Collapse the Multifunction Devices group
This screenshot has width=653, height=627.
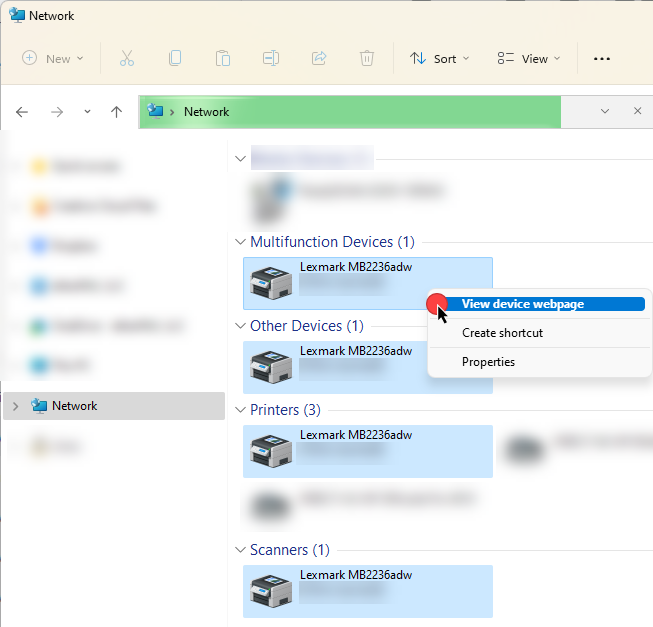coord(239,242)
